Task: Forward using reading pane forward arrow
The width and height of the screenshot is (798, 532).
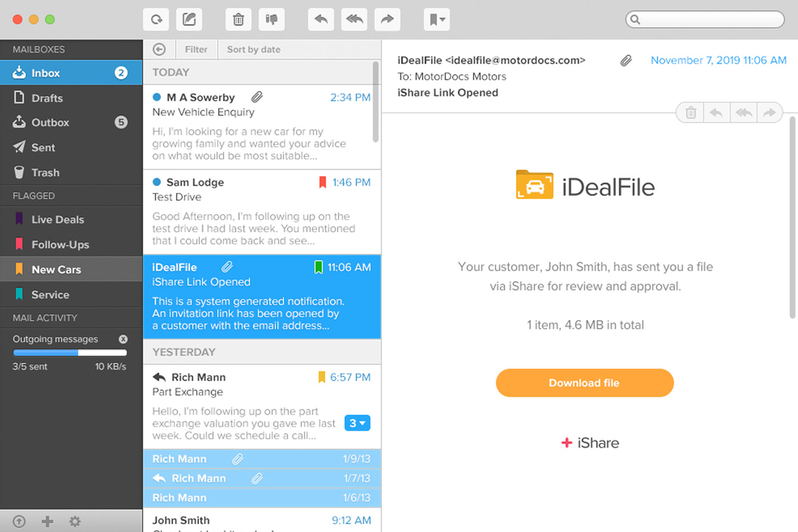Action: tap(769, 113)
